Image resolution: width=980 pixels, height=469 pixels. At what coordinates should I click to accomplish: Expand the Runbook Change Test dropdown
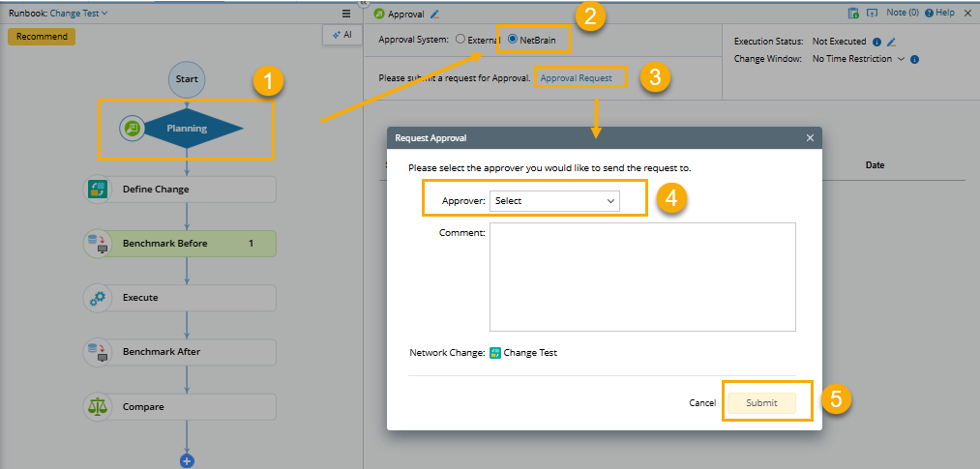click(x=79, y=14)
